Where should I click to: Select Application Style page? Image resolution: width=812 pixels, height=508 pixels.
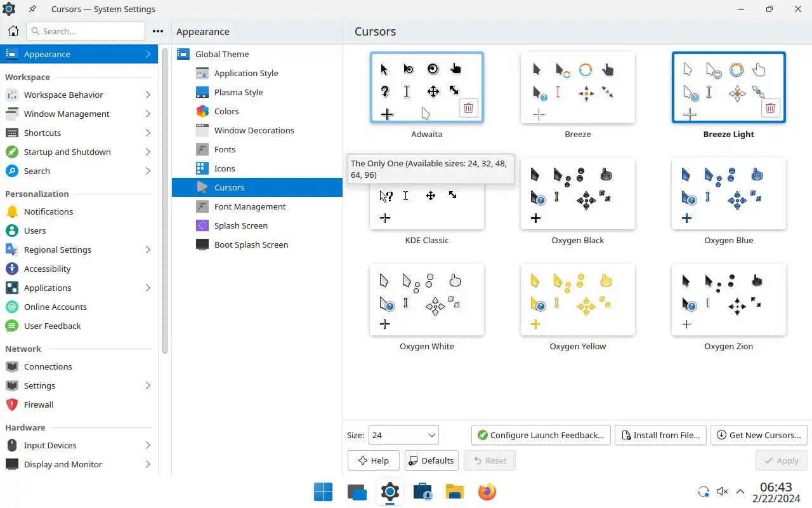(x=257, y=73)
